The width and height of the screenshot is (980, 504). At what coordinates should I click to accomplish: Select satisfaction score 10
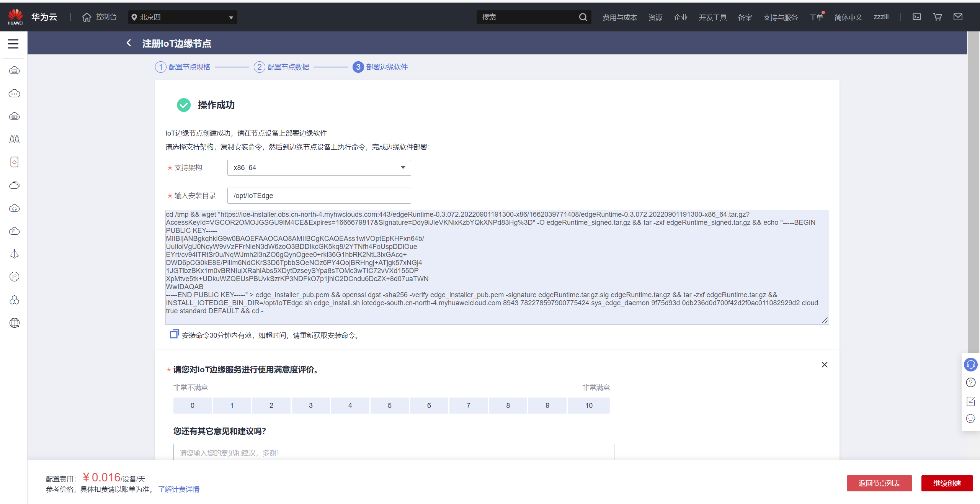point(588,406)
